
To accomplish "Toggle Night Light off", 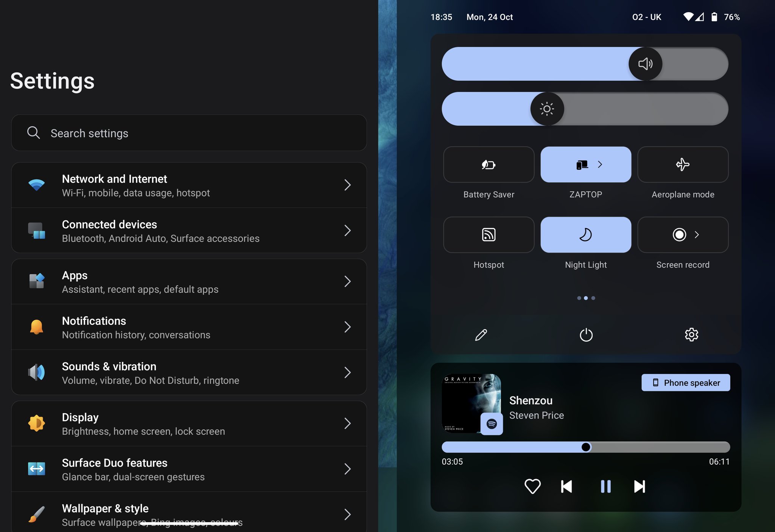I will [x=585, y=234].
